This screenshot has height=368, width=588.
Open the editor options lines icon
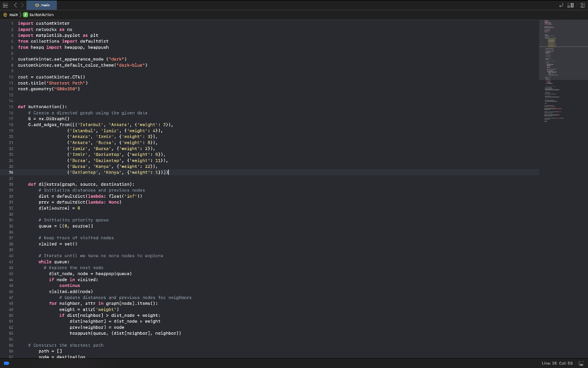pyautogui.click(x=570, y=5)
